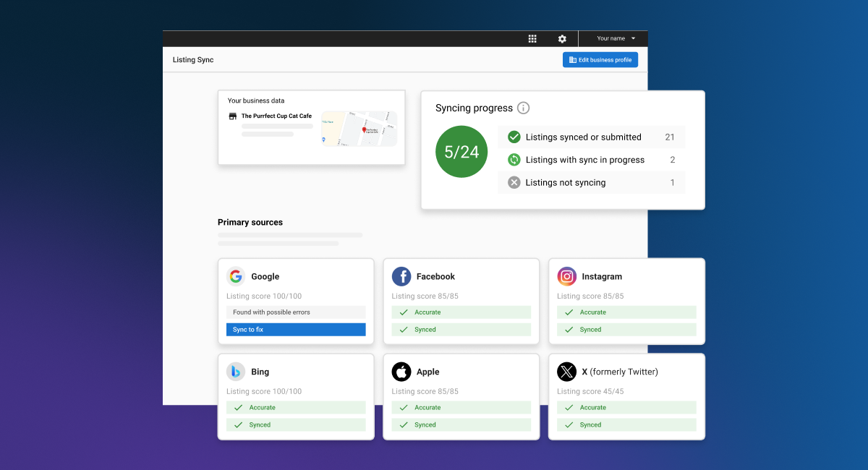Click Google Listing score 100/100
Screen dimensions: 868x470
[264, 296]
